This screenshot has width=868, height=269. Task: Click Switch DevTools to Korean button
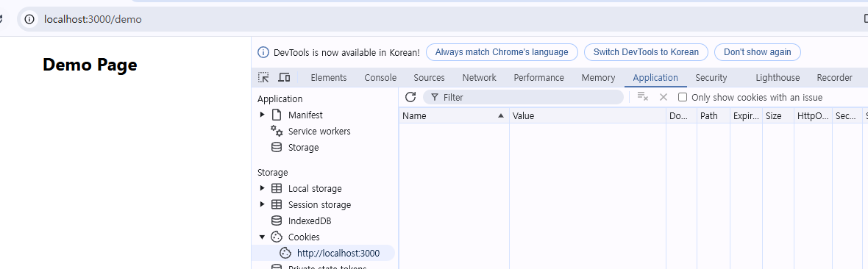(646, 52)
